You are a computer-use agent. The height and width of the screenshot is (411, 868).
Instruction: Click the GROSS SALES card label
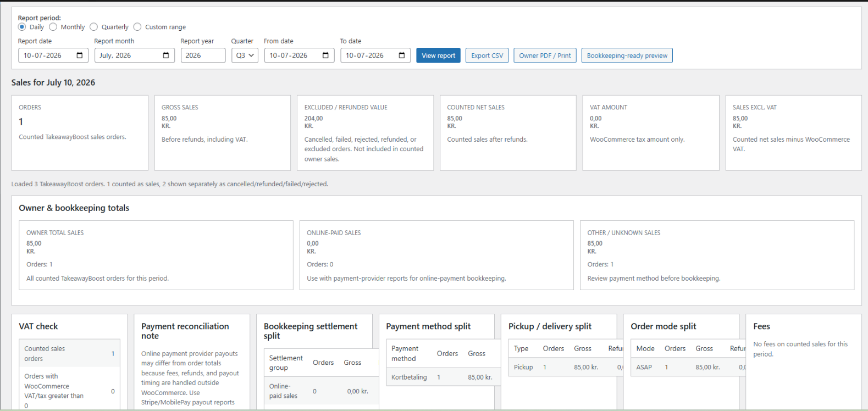tap(180, 107)
